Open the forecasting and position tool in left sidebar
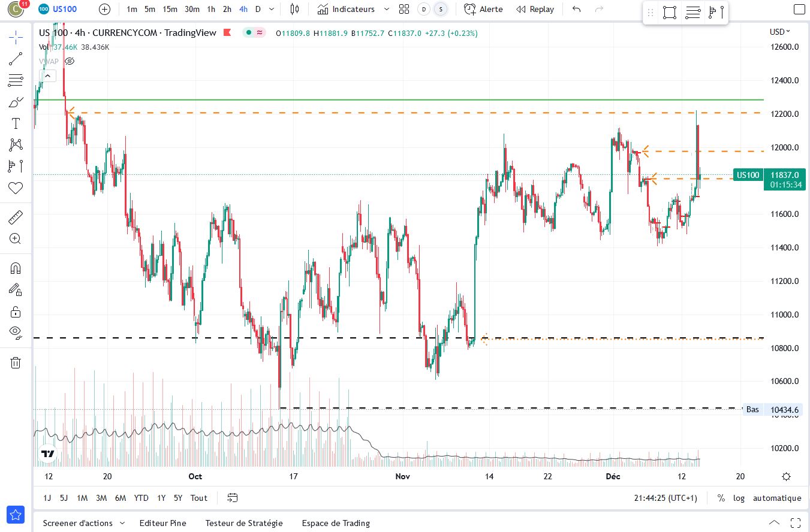Viewport: 810px width, 532px height. click(16, 166)
